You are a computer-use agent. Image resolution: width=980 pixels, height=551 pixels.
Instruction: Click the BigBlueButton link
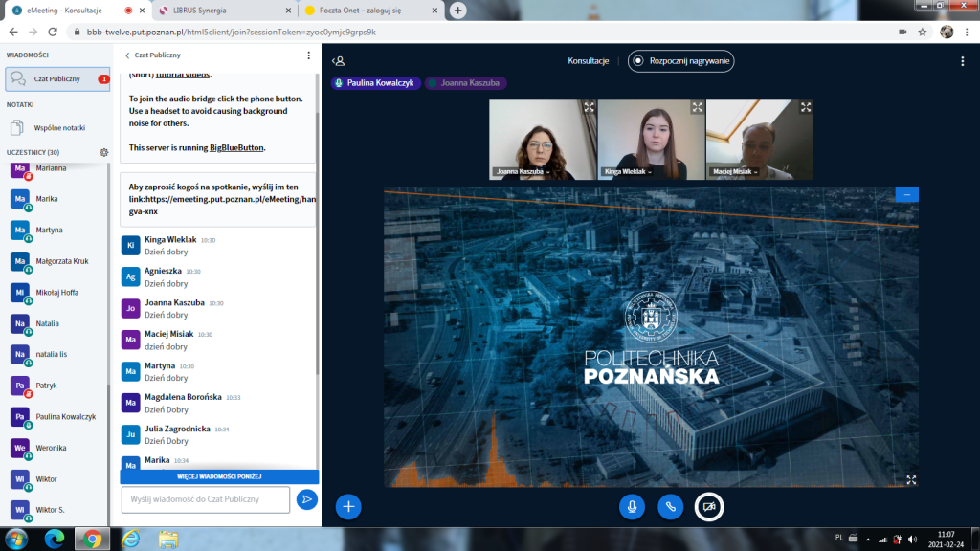(x=236, y=148)
